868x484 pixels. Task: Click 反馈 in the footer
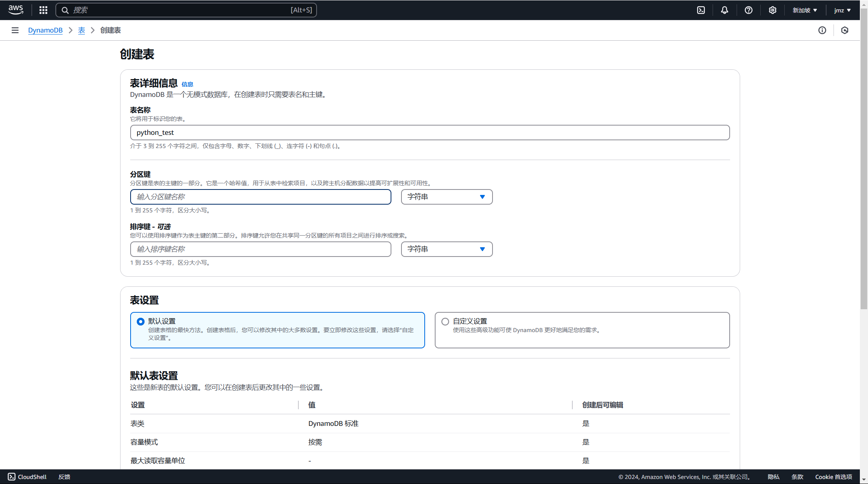(64, 477)
